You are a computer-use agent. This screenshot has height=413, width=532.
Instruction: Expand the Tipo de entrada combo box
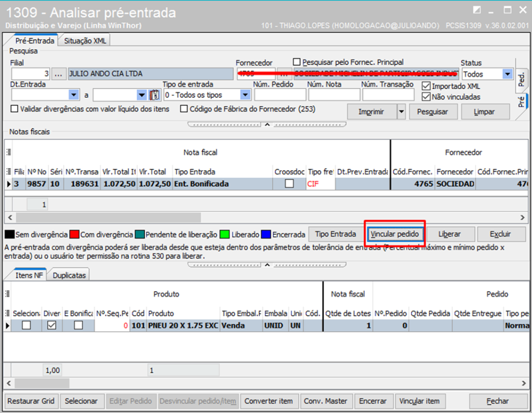pyautogui.click(x=245, y=95)
